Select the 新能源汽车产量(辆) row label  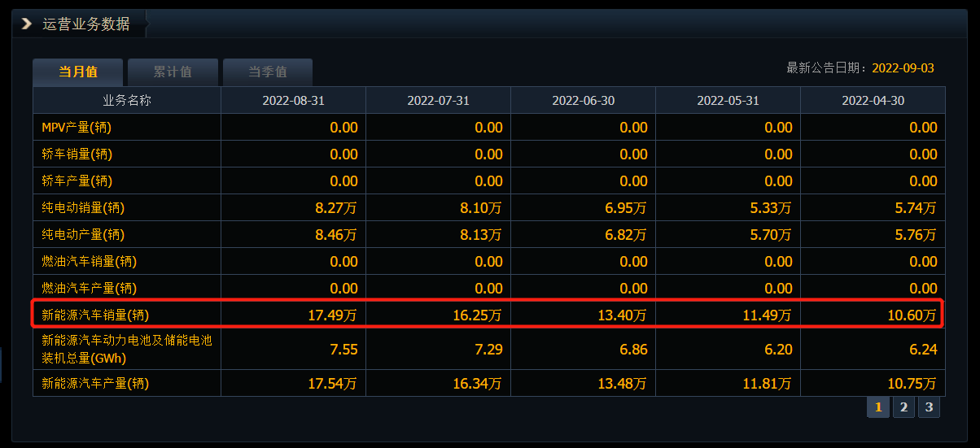tap(95, 383)
